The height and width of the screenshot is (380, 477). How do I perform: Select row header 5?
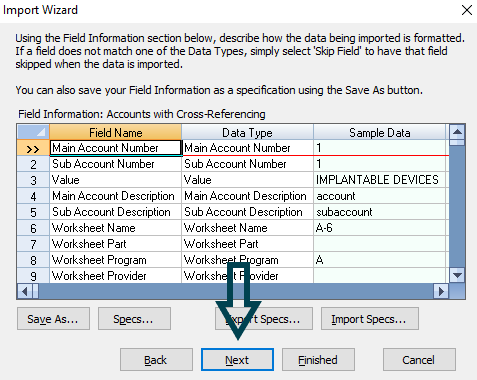coord(33,212)
